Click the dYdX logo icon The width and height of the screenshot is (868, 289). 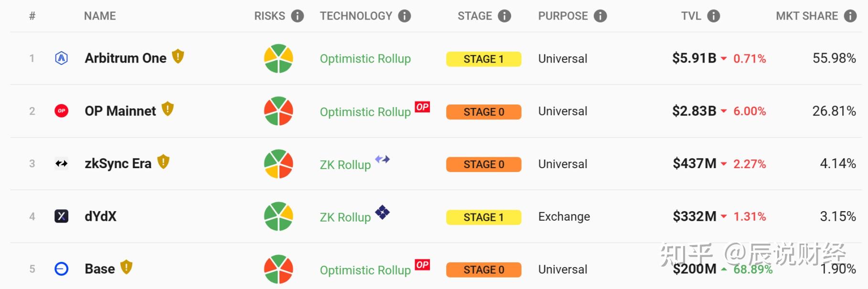pos(62,216)
